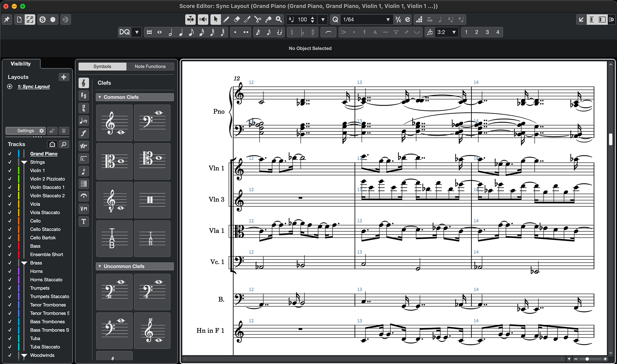
Task: Insert the bass clef from Common Clefs
Action: click(152, 123)
